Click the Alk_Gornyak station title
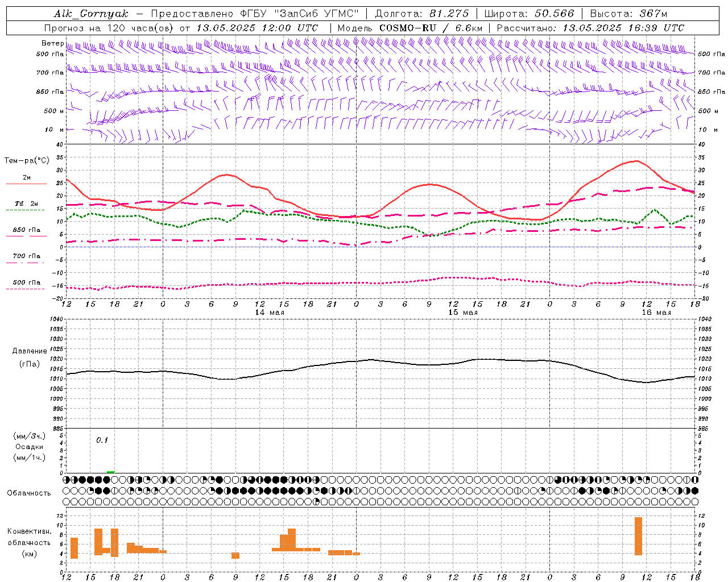Screen dimensions: 728x582 [92, 14]
